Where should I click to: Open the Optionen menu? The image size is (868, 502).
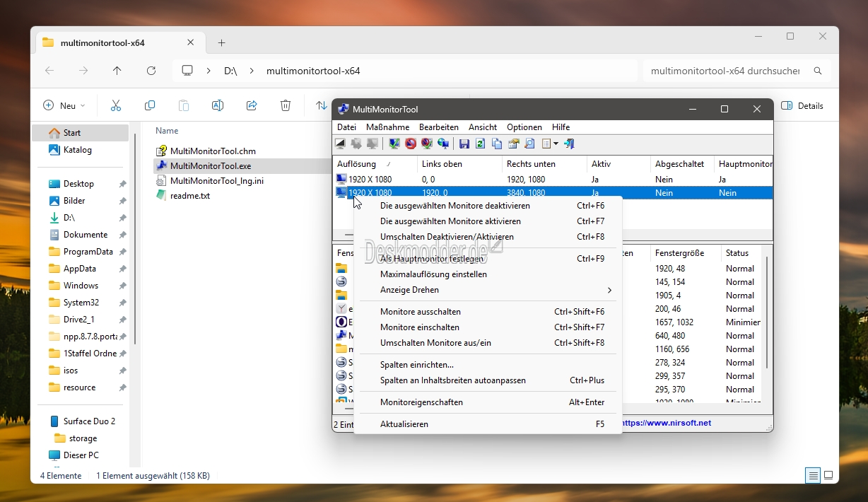coord(524,127)
